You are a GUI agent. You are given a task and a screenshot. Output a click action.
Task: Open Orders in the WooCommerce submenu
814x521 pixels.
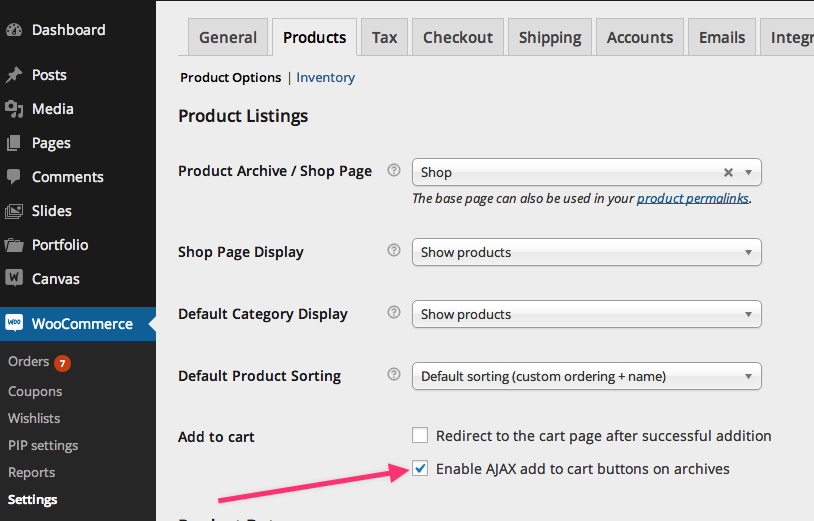click(28, 362)
